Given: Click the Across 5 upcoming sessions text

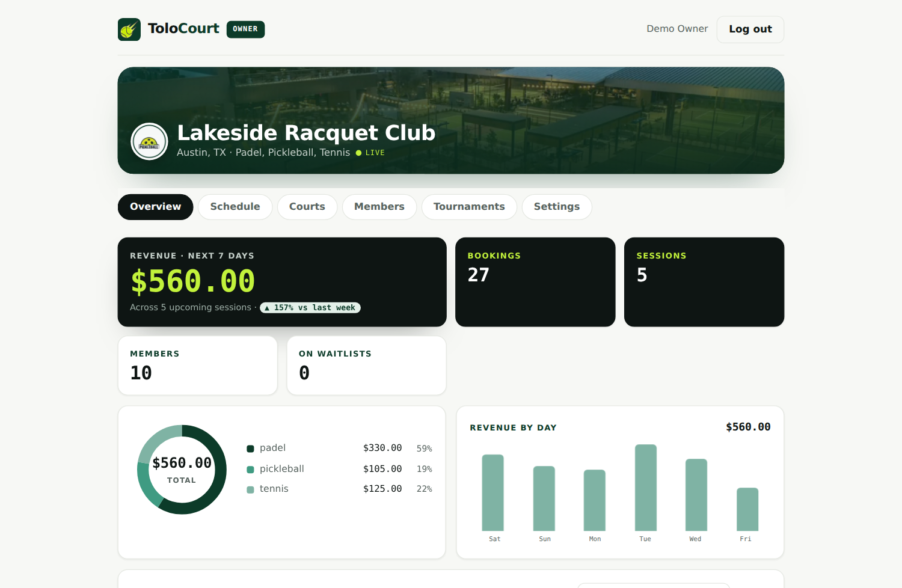Looking at the screenshot, I should point(191,307).
